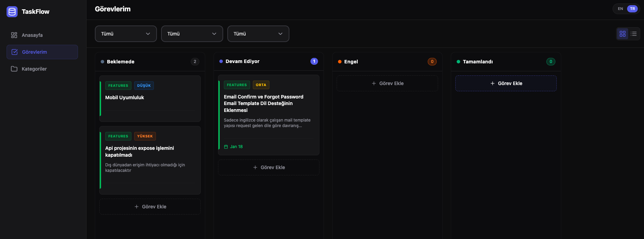Click the DÜŞÜK priority badge
644x239 pixels.
tap(144, 85)
